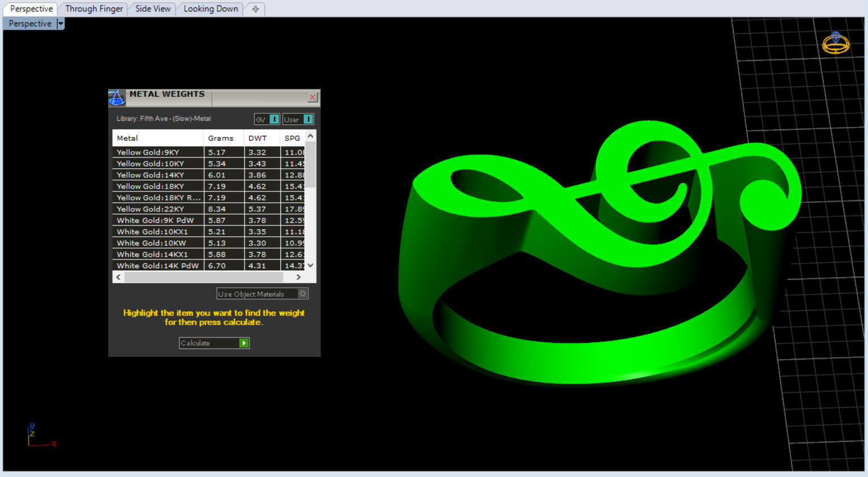
Task: Click the right arrow of horizontal scrollbar
Action: click(x=299, y=277)
